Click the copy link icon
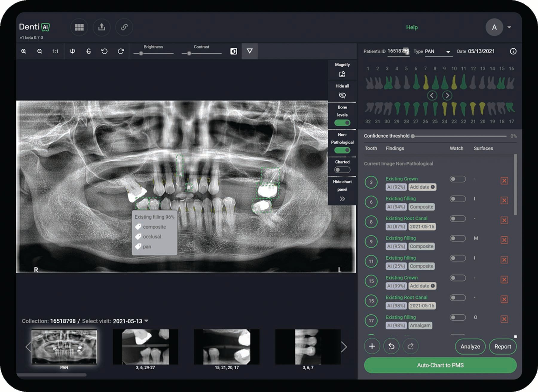Viewport: 538px width, 392px height. (124, 27)
